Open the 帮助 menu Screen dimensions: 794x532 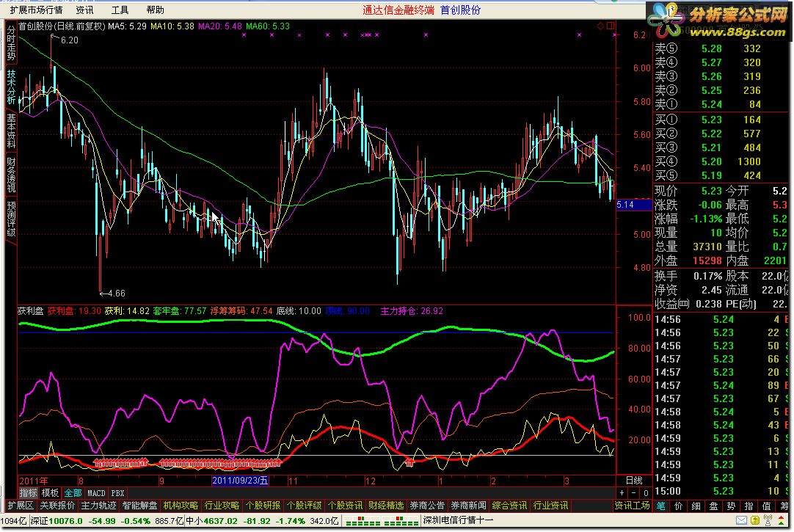(156, 10)
